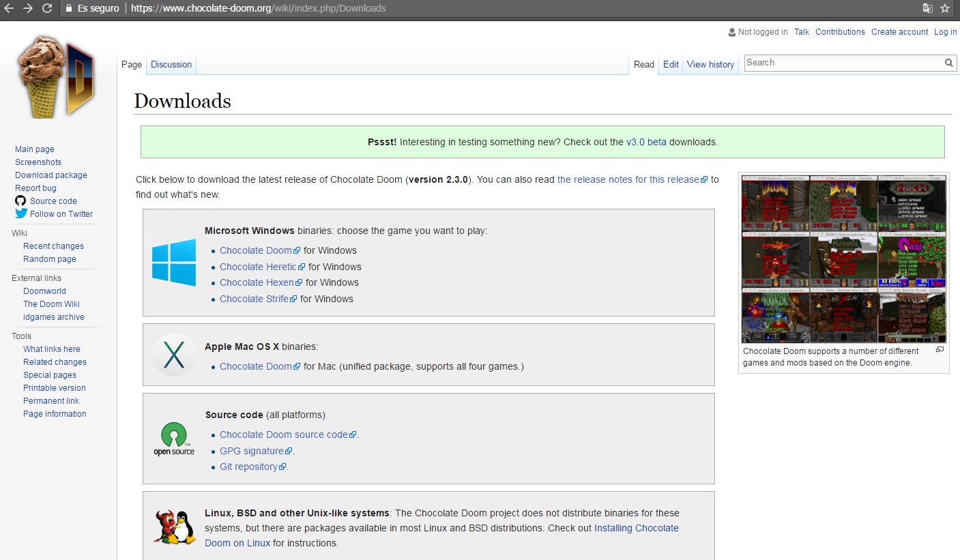
Task: Click the Log in link
Action: click(x=946, y=32)
